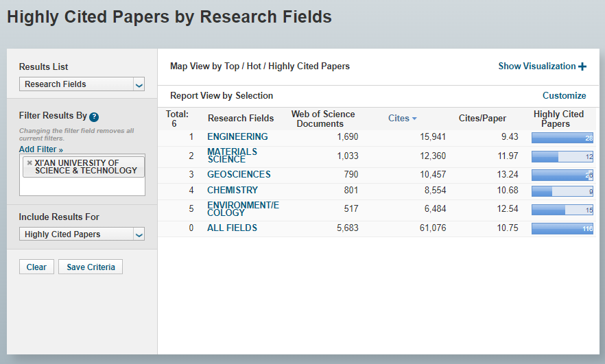Image resolution: width=605 pixels, height=364 pixels.
Task: Click Engineering highly cited papers bar 28
Action: 562,138
